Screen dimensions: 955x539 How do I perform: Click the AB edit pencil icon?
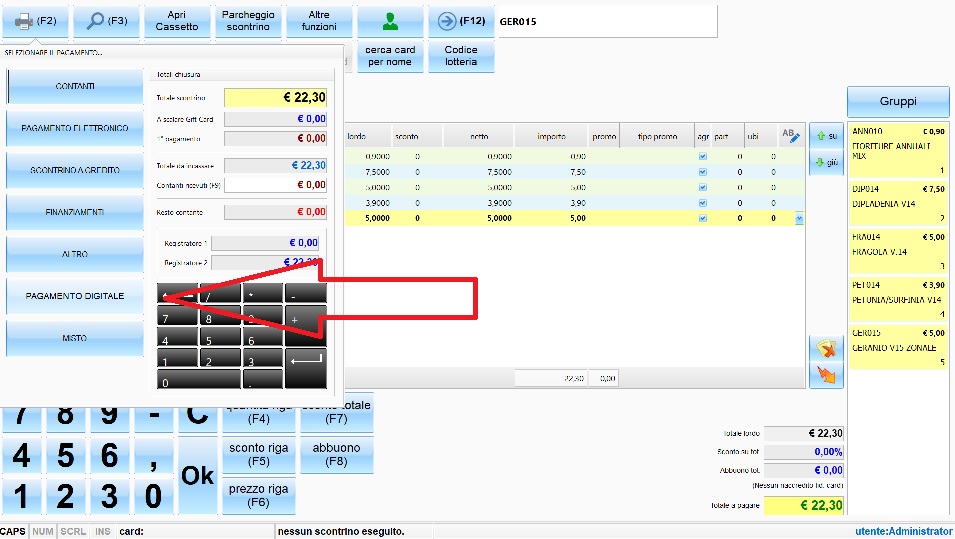pyautogui.click(x=791, y=136)
